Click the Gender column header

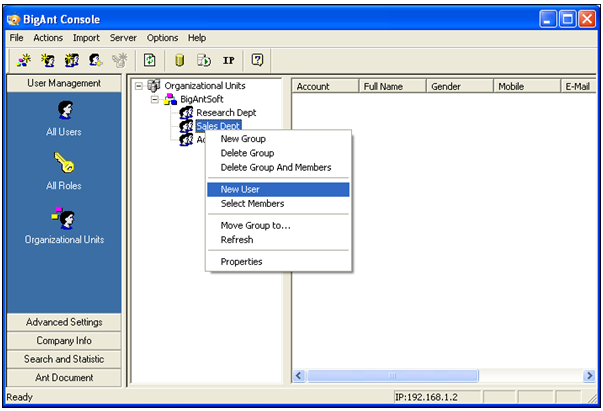pos(460,87)
